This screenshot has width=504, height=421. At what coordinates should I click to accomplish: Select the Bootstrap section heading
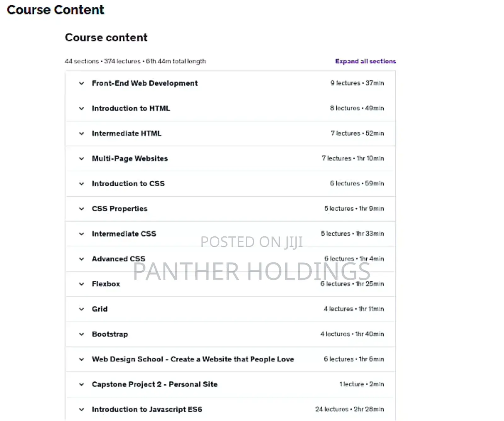(x=110, y=334)
